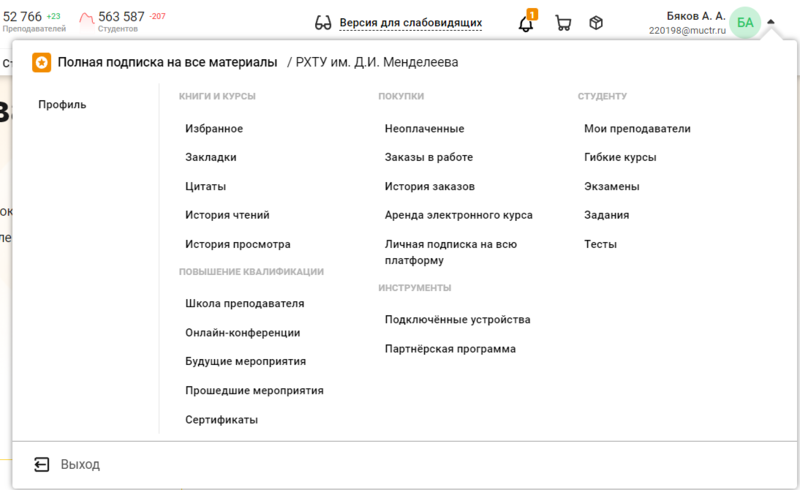
Task: Open Полная подписка на все материалы
Action: pyautogui.click(x=167, y=62)
